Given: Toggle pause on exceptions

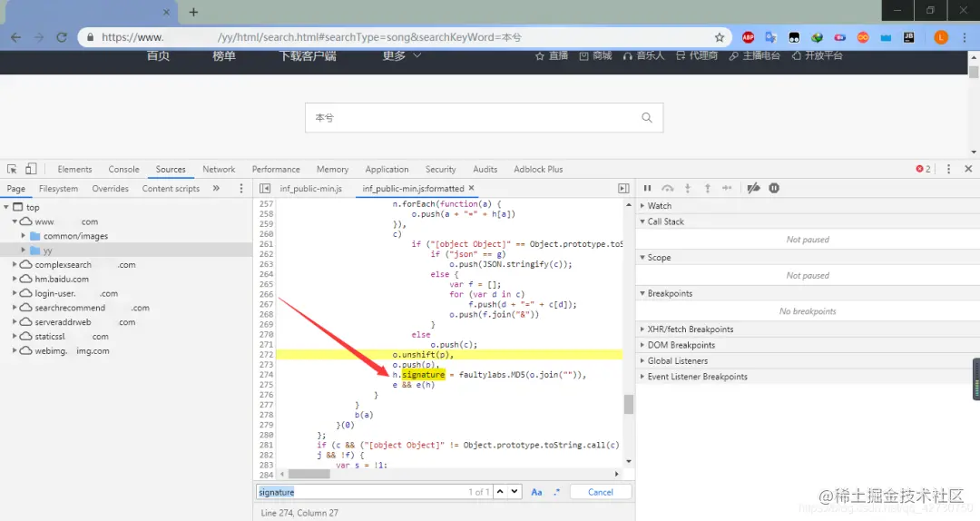Looking at the screenshot, I should (x=774, y=188).
